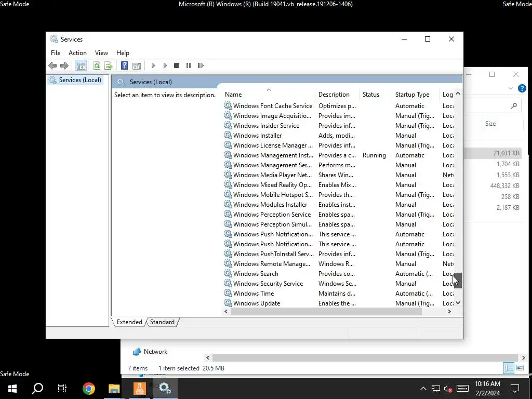532x399 pixels.
Task: Click right arrow of Services horizontal scrollbar
Action: pyautogui.click(x=449, y=312)
